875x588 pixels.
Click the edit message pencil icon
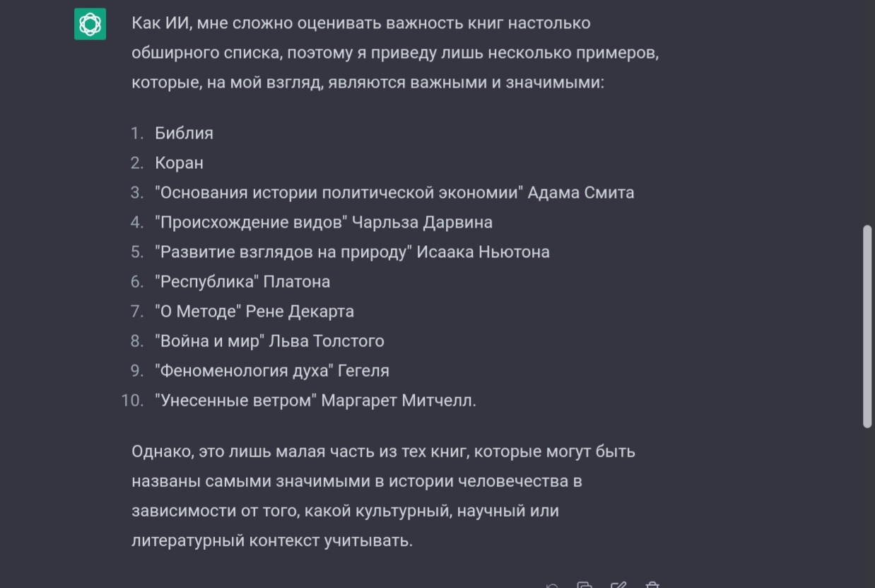(618, 585)
